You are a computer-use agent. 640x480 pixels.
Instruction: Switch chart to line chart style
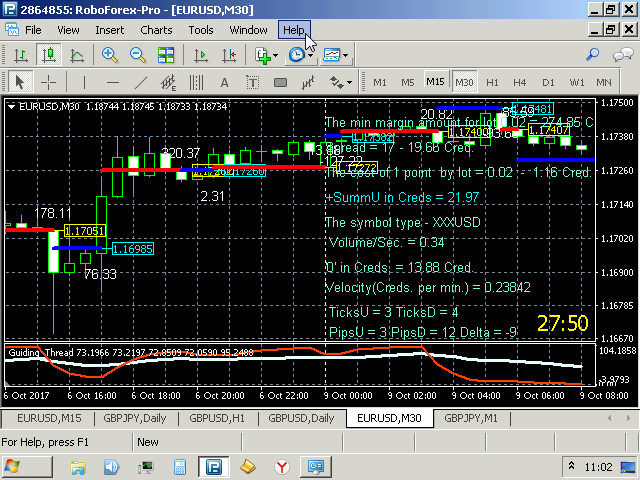(x=77, y=55)
